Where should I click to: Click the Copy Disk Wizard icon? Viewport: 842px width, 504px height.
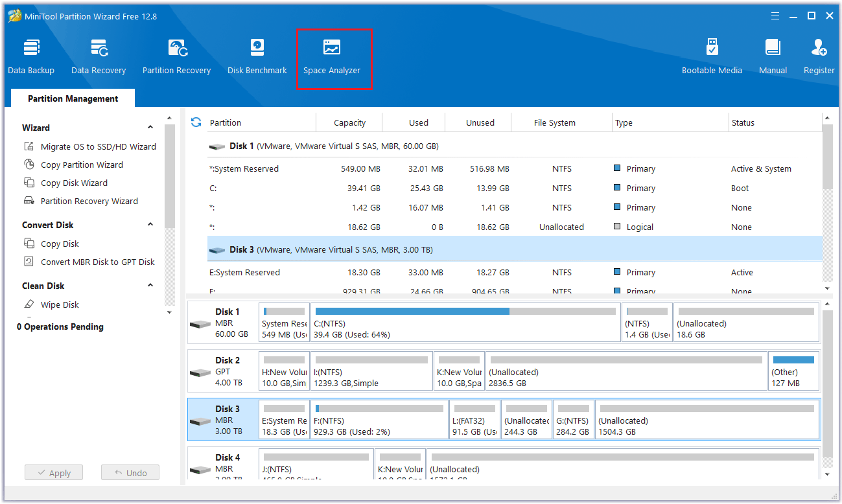(29, 183)
